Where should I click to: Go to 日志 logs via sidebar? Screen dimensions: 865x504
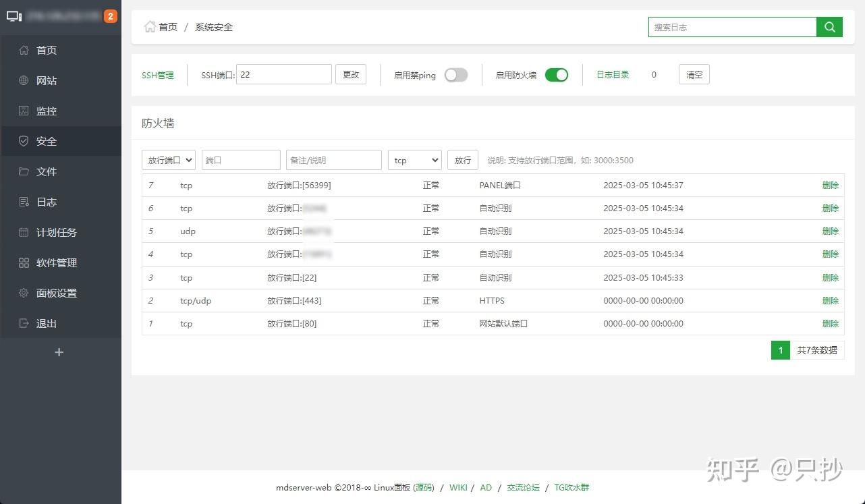coord(45,202)
